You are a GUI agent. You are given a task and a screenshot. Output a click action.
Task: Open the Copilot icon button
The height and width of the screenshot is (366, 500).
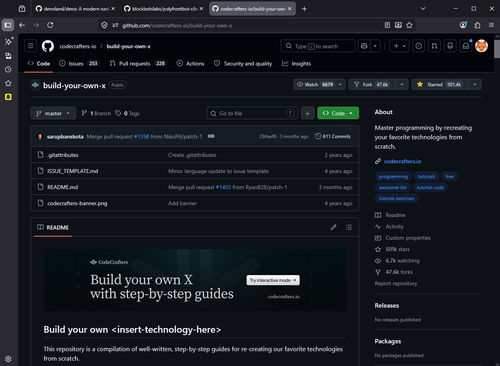point(364,46)
